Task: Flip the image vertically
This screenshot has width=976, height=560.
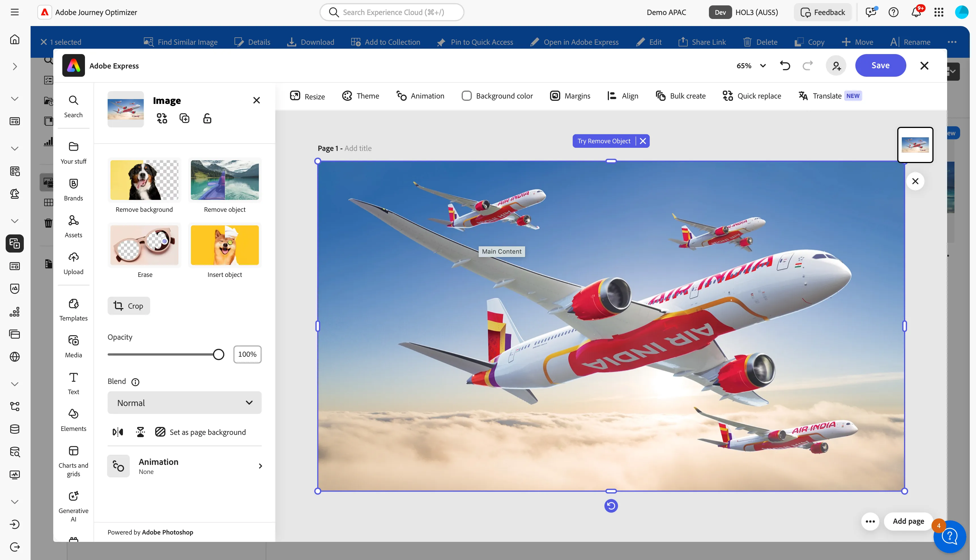Action: click(x=140, y=432)
